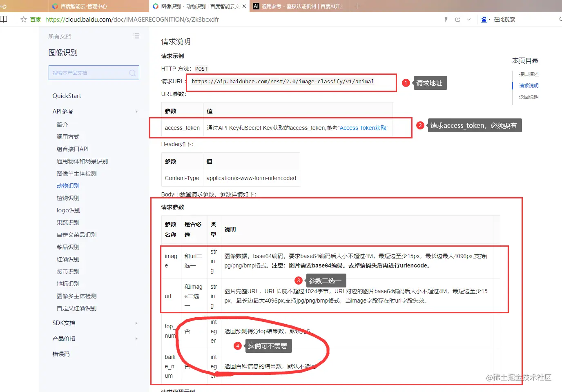Click the magnifier icon beside 在此搜索
The image size is (562, 392).
coord(560,19)
